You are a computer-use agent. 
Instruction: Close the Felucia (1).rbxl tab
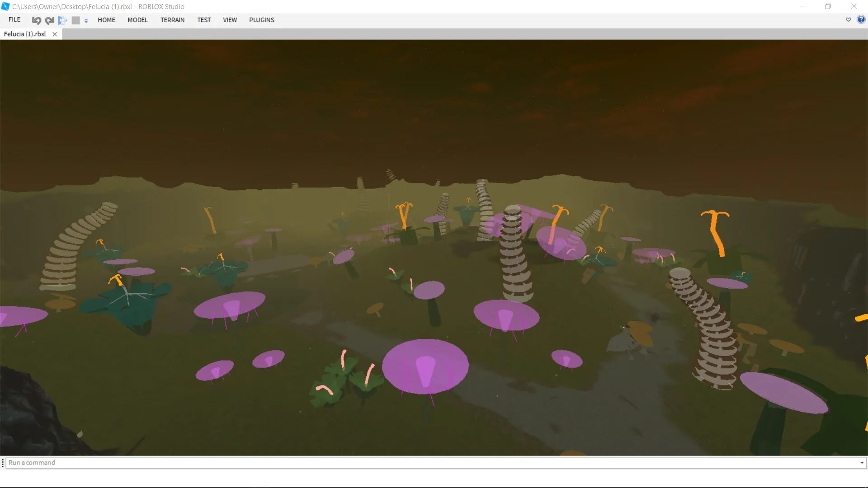(x=55, y=34)
